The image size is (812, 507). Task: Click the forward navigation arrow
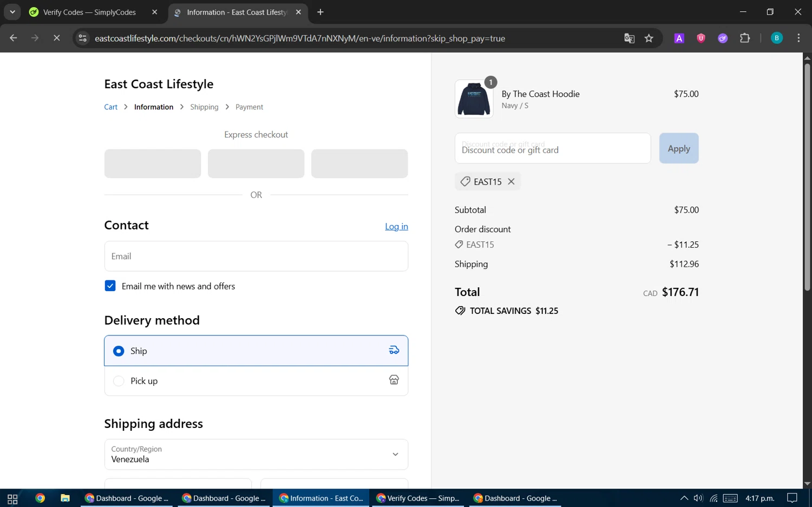[35, 38]
